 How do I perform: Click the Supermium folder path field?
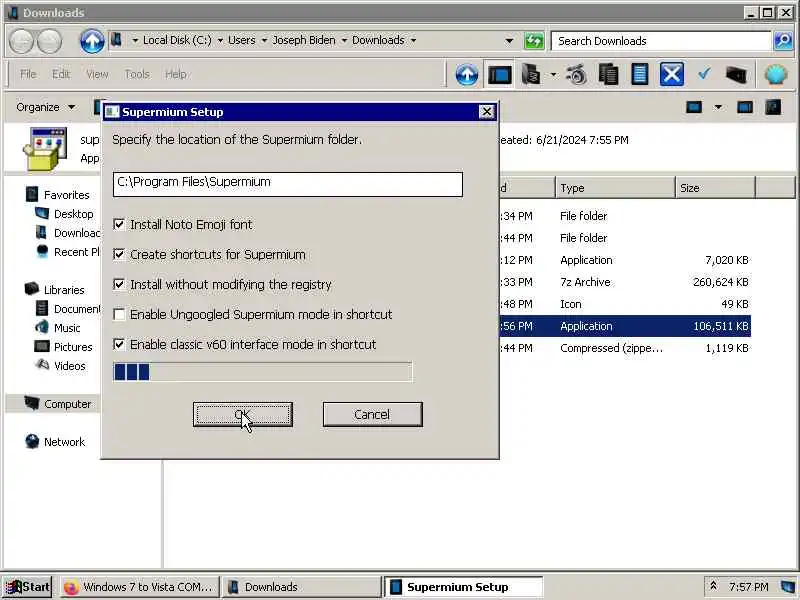(x=288, y=184)
